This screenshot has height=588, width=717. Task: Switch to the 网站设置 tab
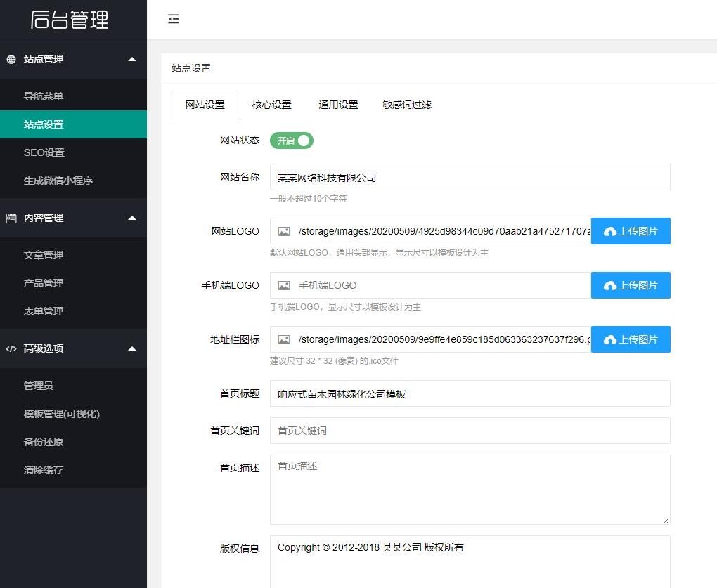(x=205, y=105)
